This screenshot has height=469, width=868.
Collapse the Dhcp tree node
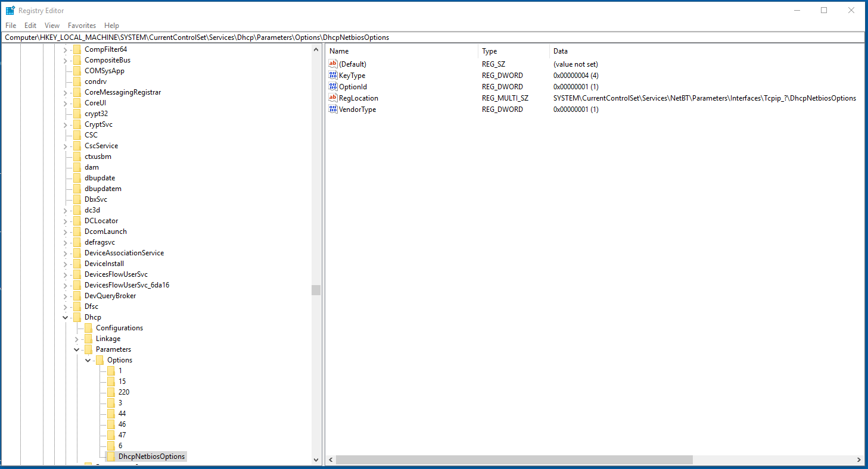click(x=65, y=317)
